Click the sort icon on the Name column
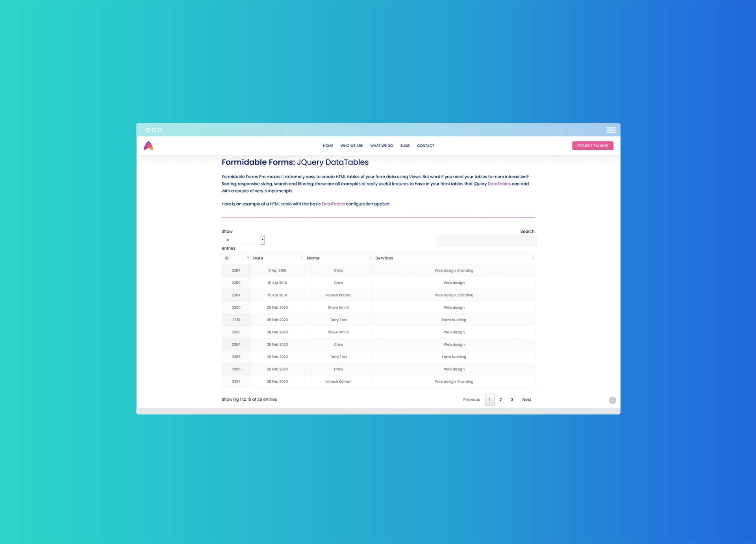The height and width of the screenshot is (544, 756). 369,258
